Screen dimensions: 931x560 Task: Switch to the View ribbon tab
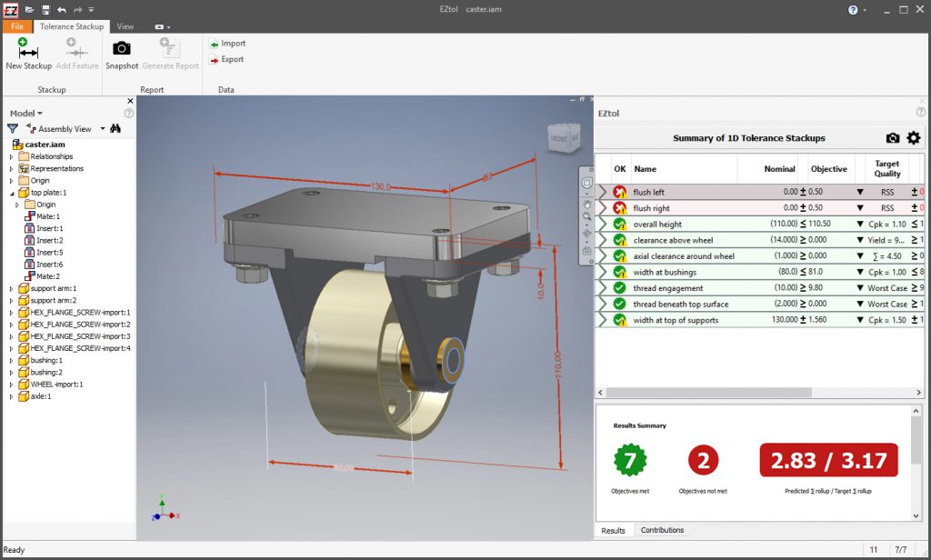coord(125,26)
